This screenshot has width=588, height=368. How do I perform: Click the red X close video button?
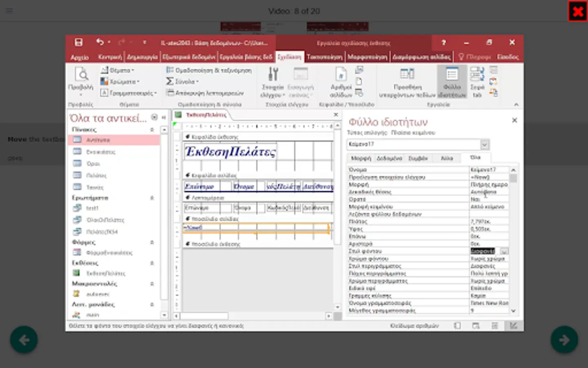(577, 11)
